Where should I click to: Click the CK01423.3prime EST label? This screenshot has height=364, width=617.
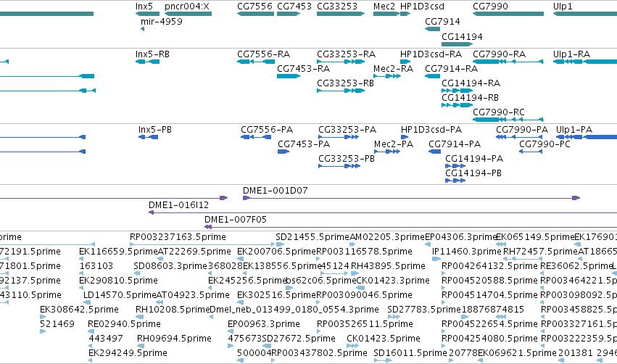[393, 281]
